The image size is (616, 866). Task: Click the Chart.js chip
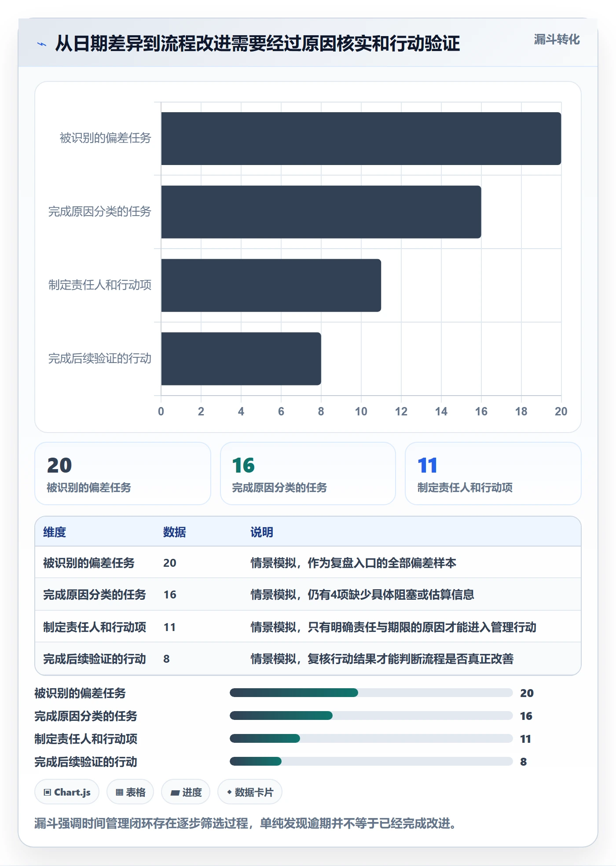[x=67, y=792]
